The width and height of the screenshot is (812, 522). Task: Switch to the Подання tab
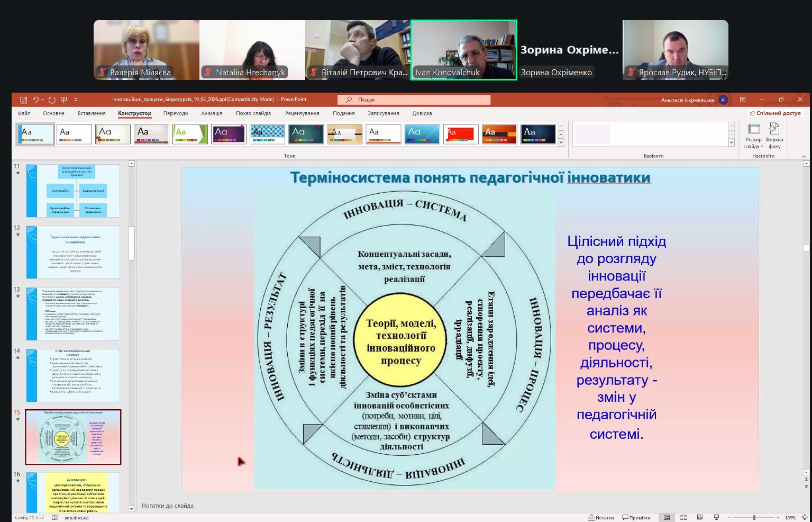click(x=344, y=113)
